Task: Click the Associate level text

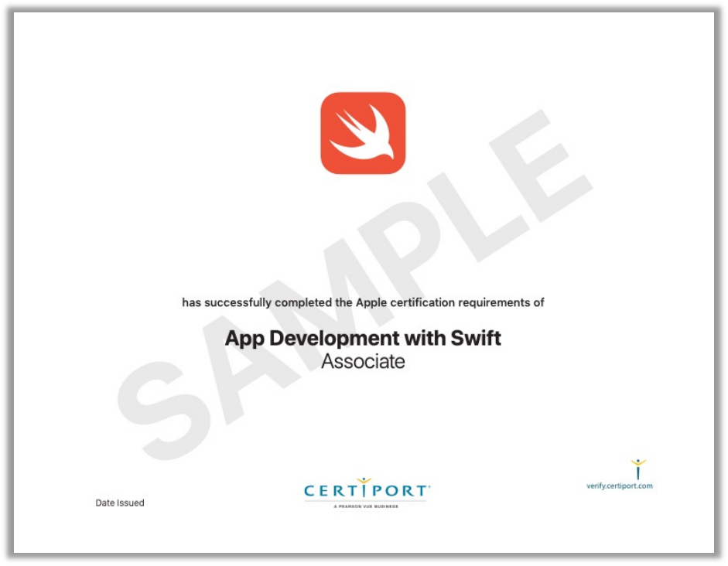Action: 363,362
